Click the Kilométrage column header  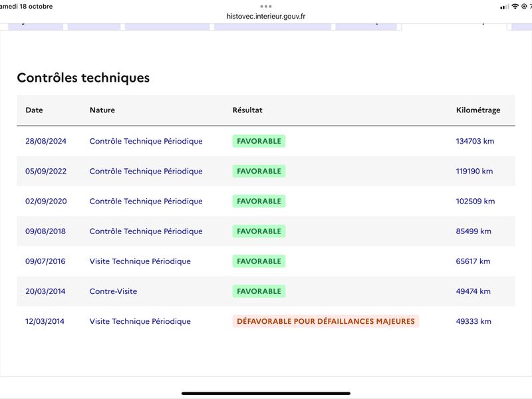(x=478, y=110)
